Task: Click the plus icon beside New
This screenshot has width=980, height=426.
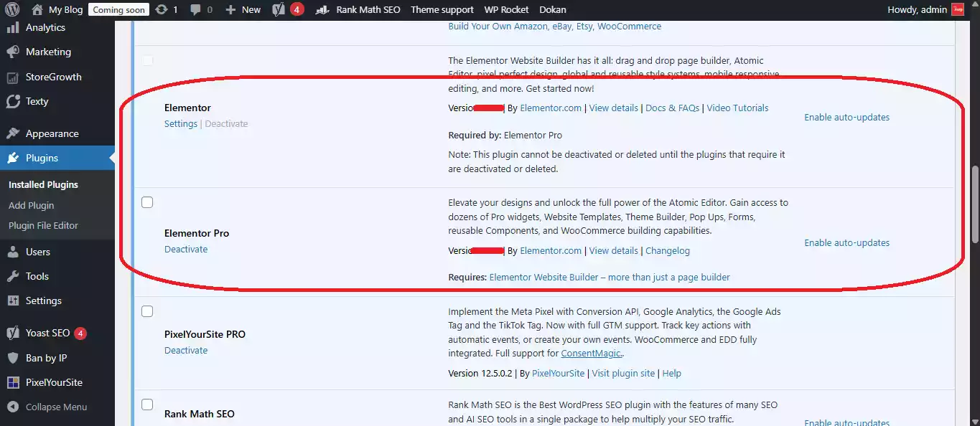Action: pos(230,9)
